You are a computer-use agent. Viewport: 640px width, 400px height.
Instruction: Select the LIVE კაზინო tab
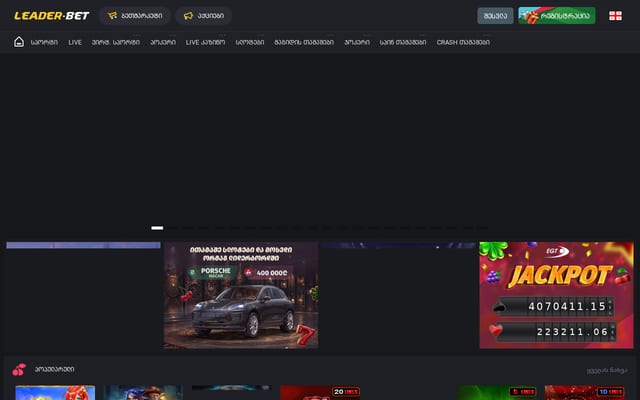205,42
